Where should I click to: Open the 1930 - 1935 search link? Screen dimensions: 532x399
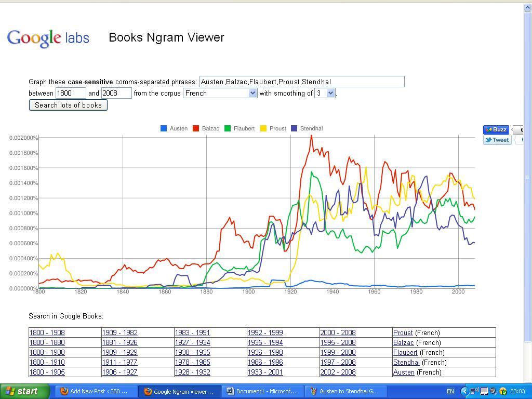click(x=192, y=353)
